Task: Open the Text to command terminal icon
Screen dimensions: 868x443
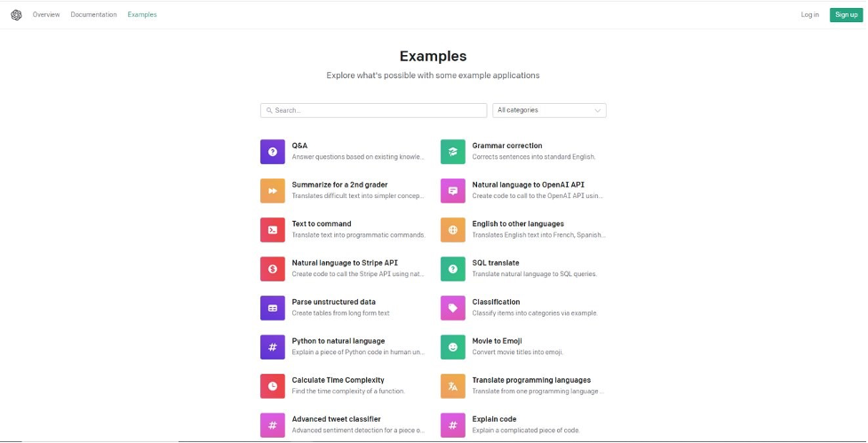Action: click(273, 230)
